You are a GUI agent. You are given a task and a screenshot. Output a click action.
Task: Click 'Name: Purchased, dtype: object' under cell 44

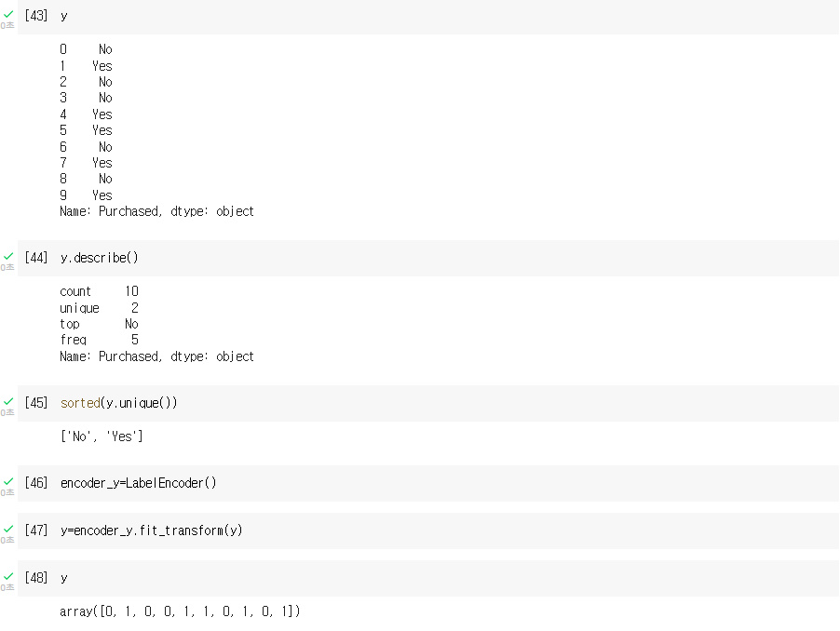coord(156,356)
